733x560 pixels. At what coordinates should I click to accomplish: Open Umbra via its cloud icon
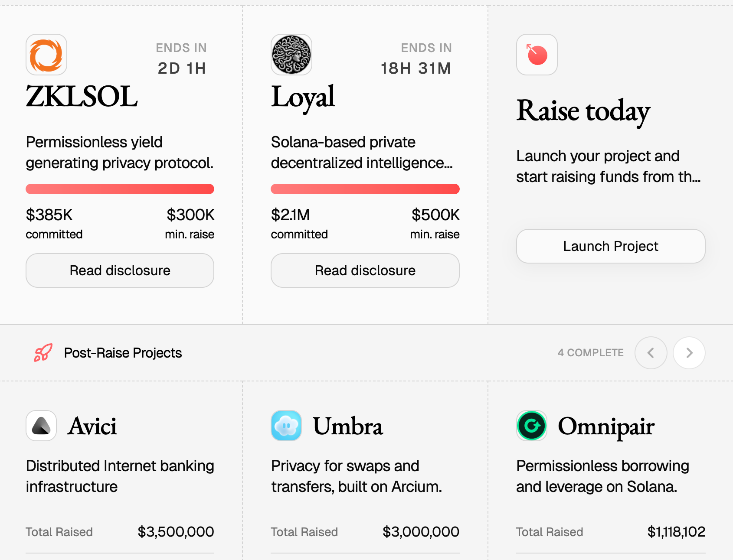pyautogui.click(x=286, y=426)
